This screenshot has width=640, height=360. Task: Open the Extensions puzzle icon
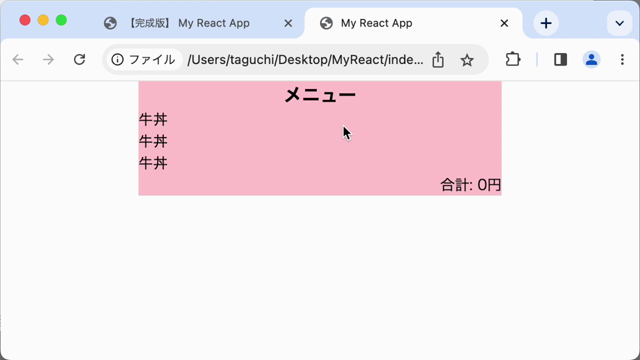(x=513, y=60)
